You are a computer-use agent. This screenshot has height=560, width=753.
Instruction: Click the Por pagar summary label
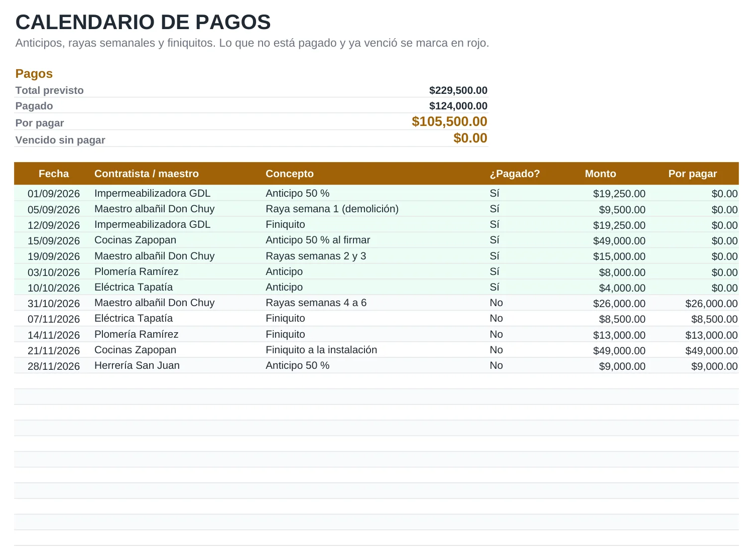point(40,123)
